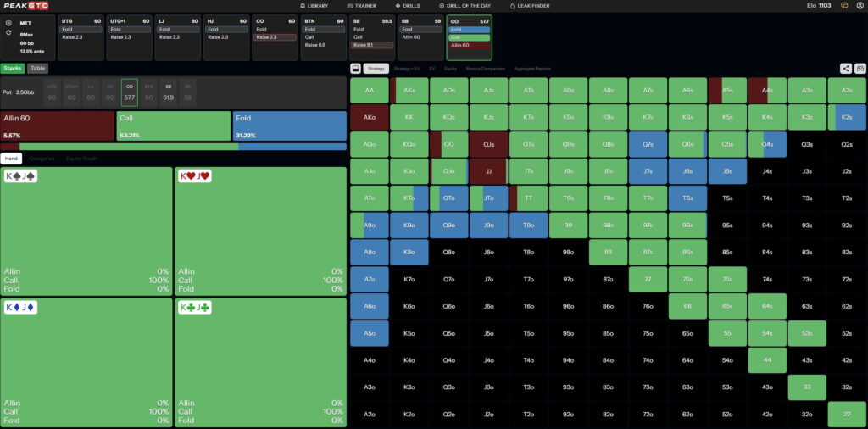Switch to the Runout Comparison tab
The height and width of the screenshot is (429, 868).
(x=487, y=69)
